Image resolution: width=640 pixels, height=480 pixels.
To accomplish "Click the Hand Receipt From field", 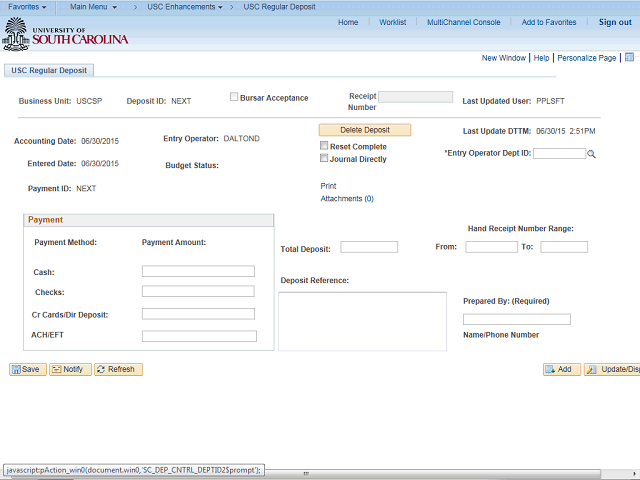I will coord(491,247).
